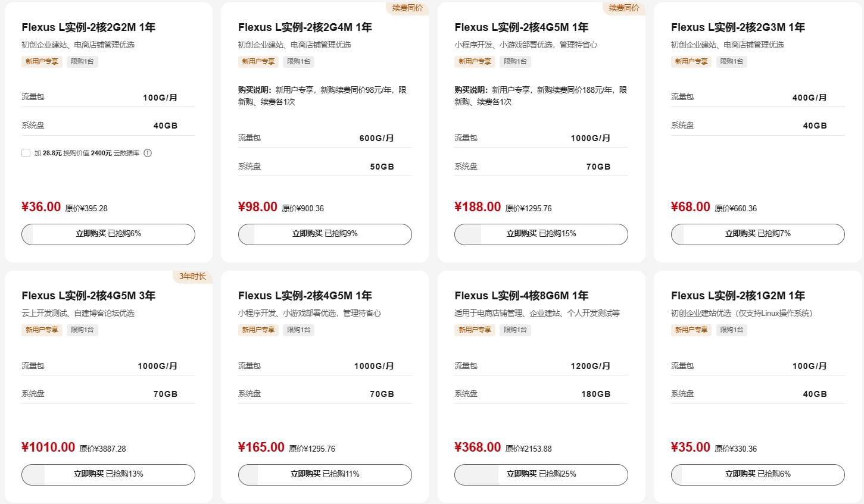Click the 续费同价 corner tag on 2核2G4M card
864x504 pixels.
click(407, 8)
